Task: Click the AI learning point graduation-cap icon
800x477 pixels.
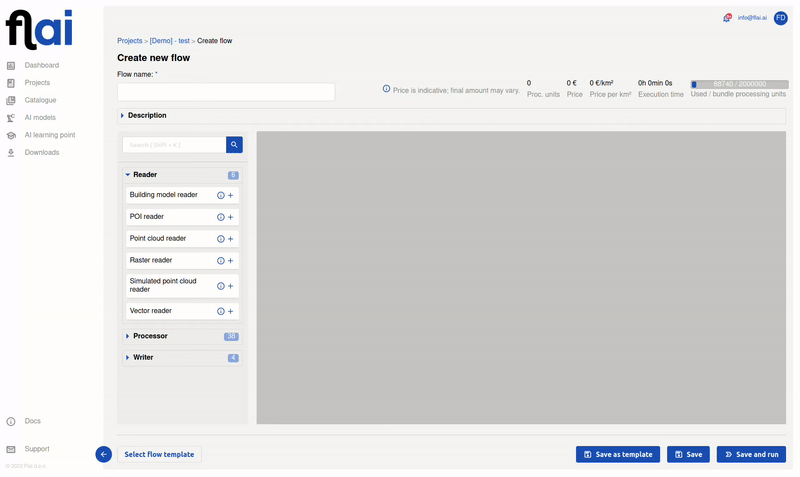Action: click(x=11, y=135)
